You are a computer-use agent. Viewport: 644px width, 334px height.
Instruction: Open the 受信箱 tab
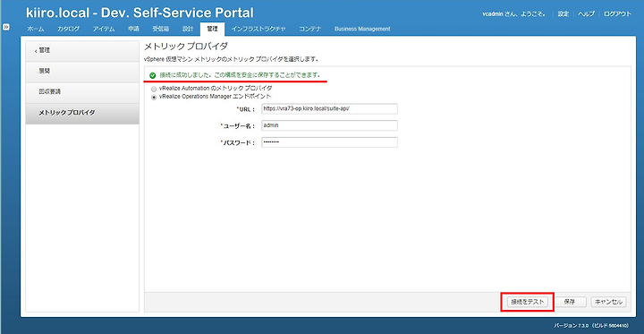coord(161,29)
